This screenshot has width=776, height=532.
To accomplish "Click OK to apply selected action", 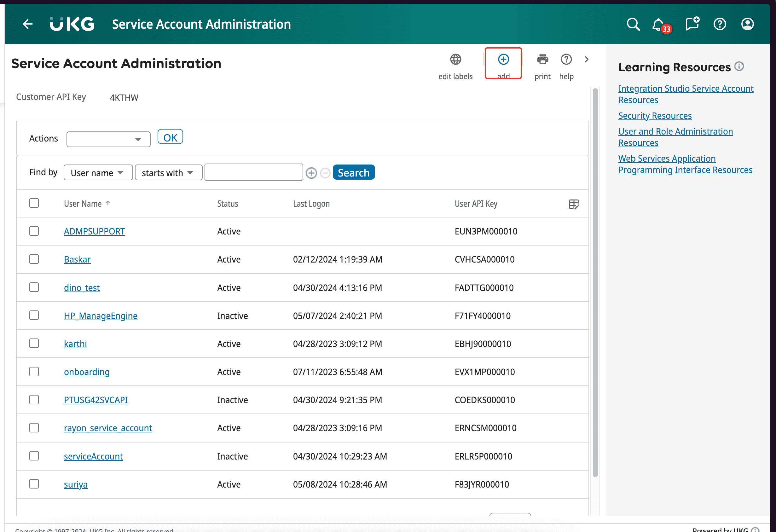I will (170, 137).
